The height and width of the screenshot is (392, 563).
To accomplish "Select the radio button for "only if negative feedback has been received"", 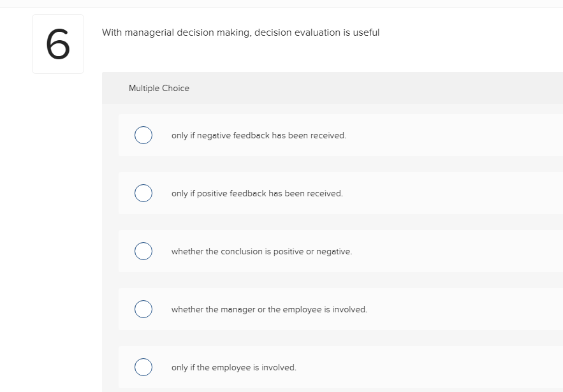I will tap(143, 135).
